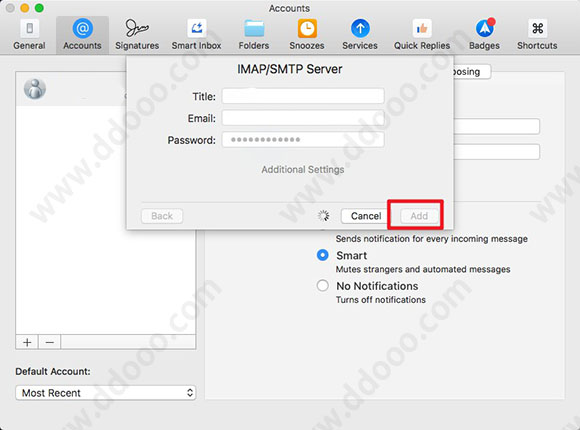This screenshot has height=430, width=580.
Task: Click the first text field behind dialog
Action: coord(496,126)
